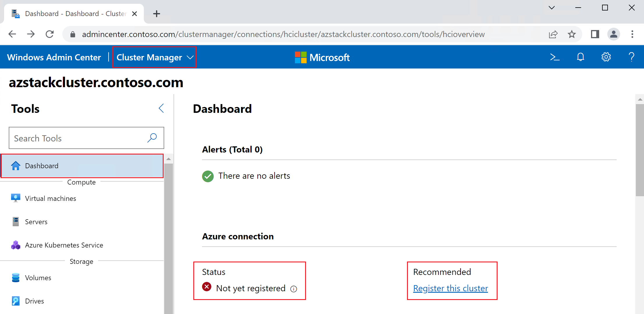Click the azstackcluster.contoso.com heading
Image resolution: width=644 pixels, height=314 pixels.
tap(96, 83)
